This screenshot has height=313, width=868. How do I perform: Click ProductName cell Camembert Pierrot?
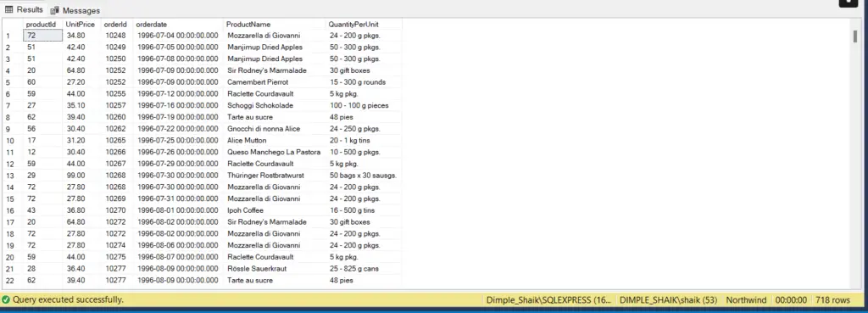coord(274,82)
